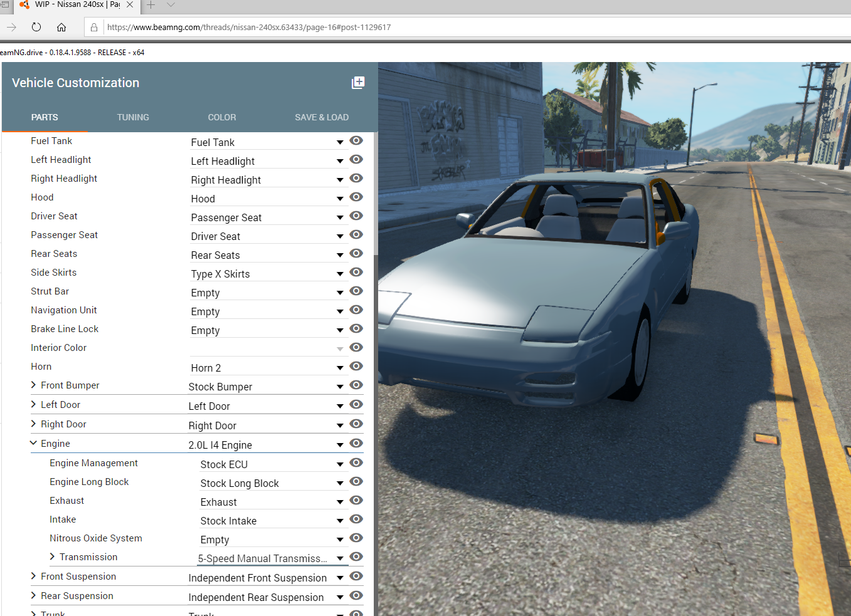This screenshot has height=616, width=851.
Task: Toggle Interior Color visibility eye
Action: 356,348
